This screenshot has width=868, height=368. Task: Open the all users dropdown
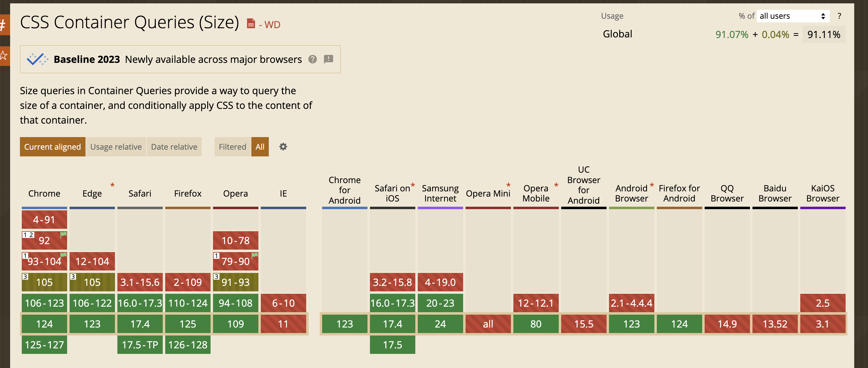point(793,16)
